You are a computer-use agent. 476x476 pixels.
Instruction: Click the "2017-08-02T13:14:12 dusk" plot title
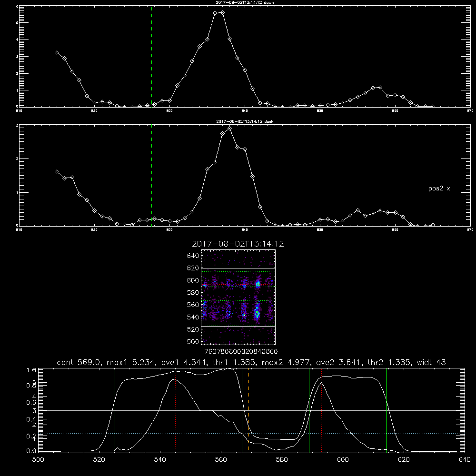[245, 121]
